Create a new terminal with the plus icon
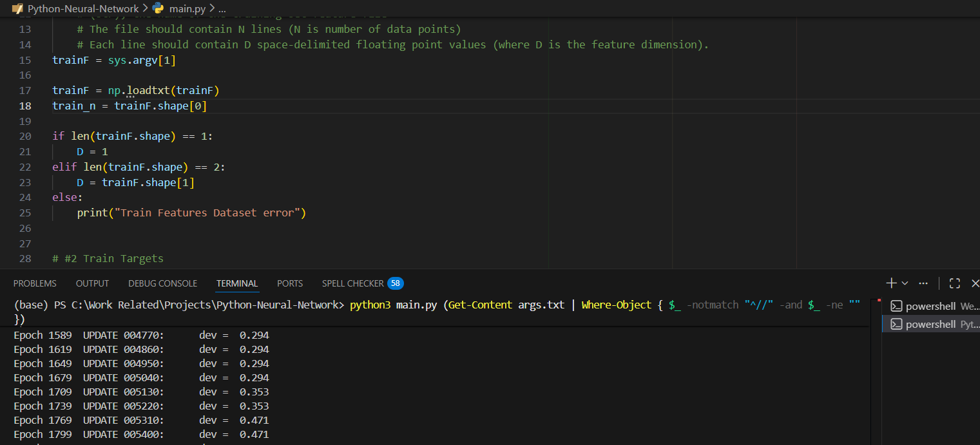Viewport: 980px width, 445px height. coord(891,283)
